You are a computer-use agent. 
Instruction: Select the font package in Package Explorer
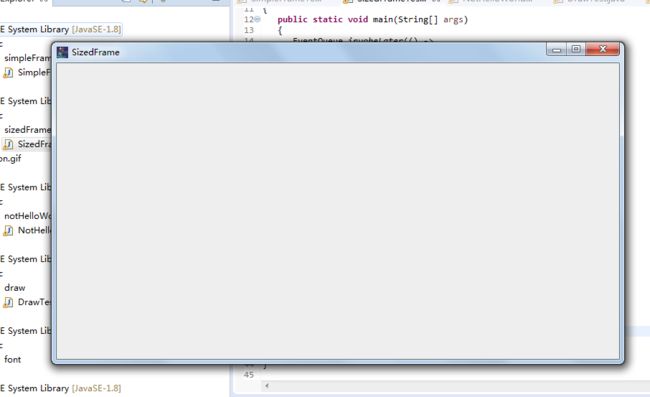[x=12, y=359]
